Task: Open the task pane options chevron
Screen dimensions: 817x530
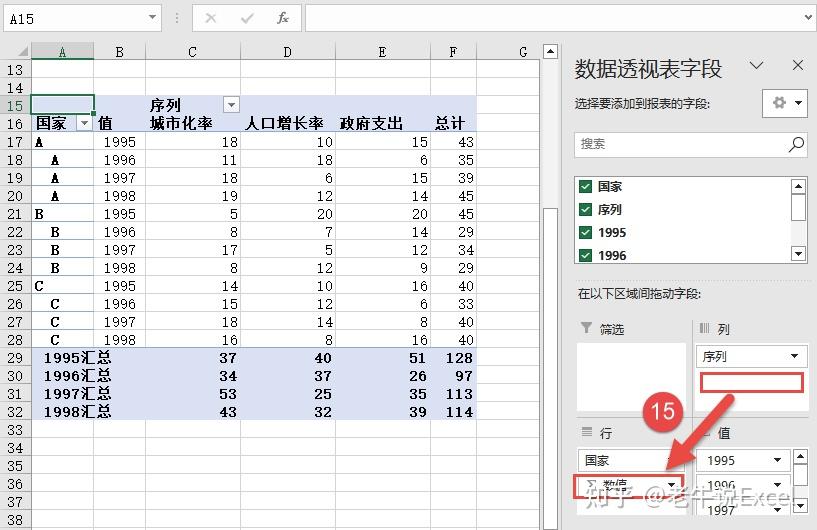Action: pos(757,65)
